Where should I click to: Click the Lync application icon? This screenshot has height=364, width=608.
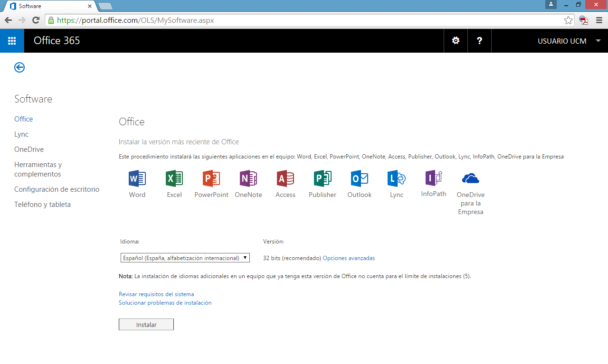click(397, 179)
